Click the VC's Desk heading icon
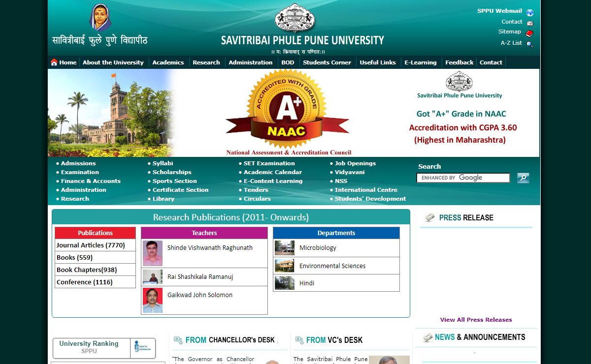This screenshot has height=364, width=591. tap(299, 340)
